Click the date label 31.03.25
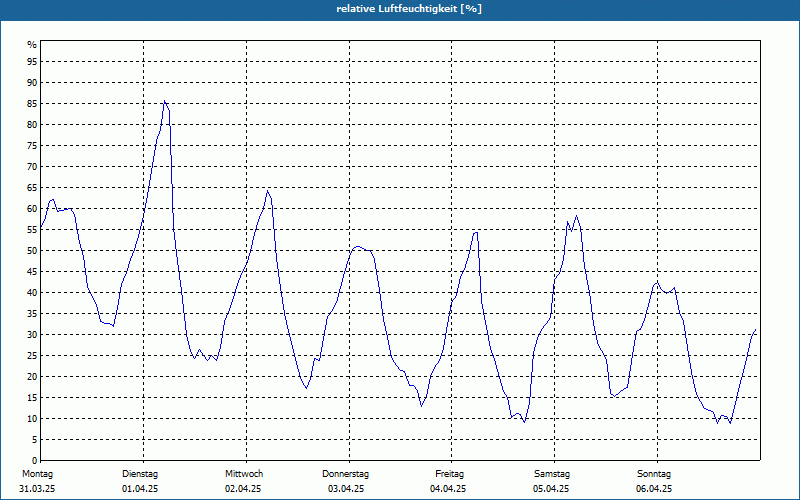Viewport: 800px width, 500px height. coord(37,489)
